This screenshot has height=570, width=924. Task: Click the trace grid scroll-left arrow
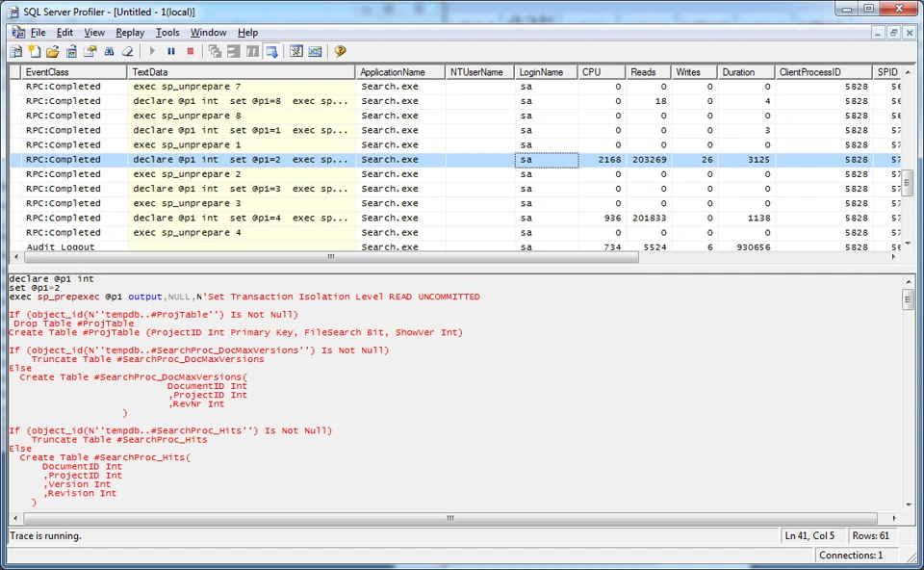click(x=16, y=257)
